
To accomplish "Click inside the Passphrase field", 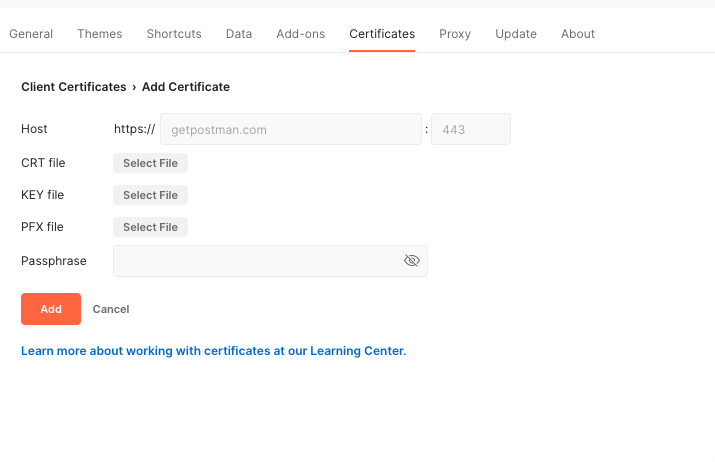I will coord(258,261).
